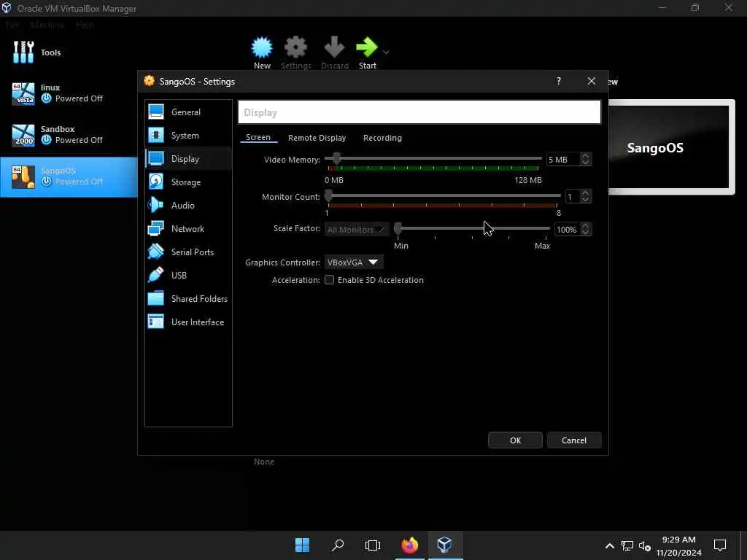Decrease Scale Factor with down spinner

586,233
